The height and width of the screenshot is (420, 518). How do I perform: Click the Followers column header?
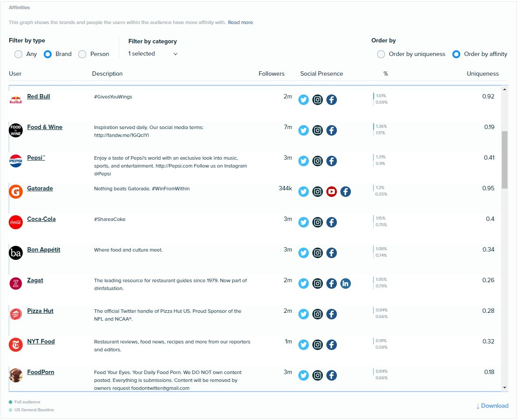(271, 73)
